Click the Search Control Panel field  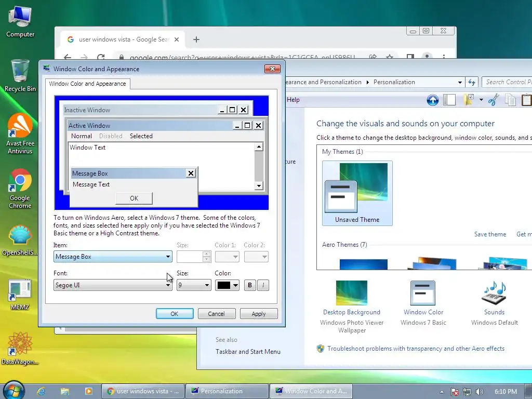coord(507,82)
